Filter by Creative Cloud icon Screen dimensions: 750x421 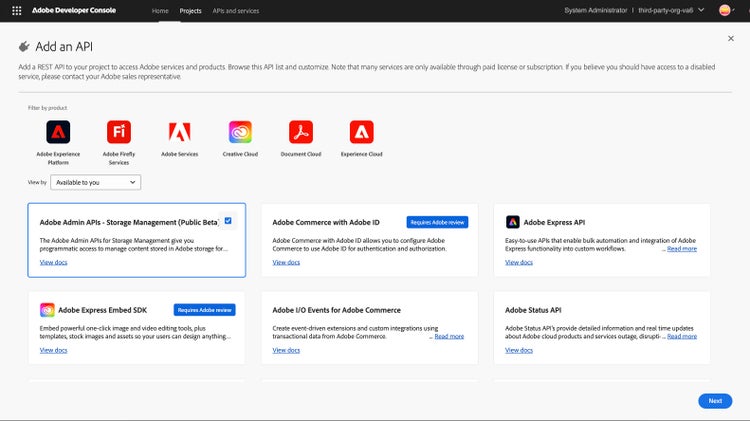click(240, 132)
